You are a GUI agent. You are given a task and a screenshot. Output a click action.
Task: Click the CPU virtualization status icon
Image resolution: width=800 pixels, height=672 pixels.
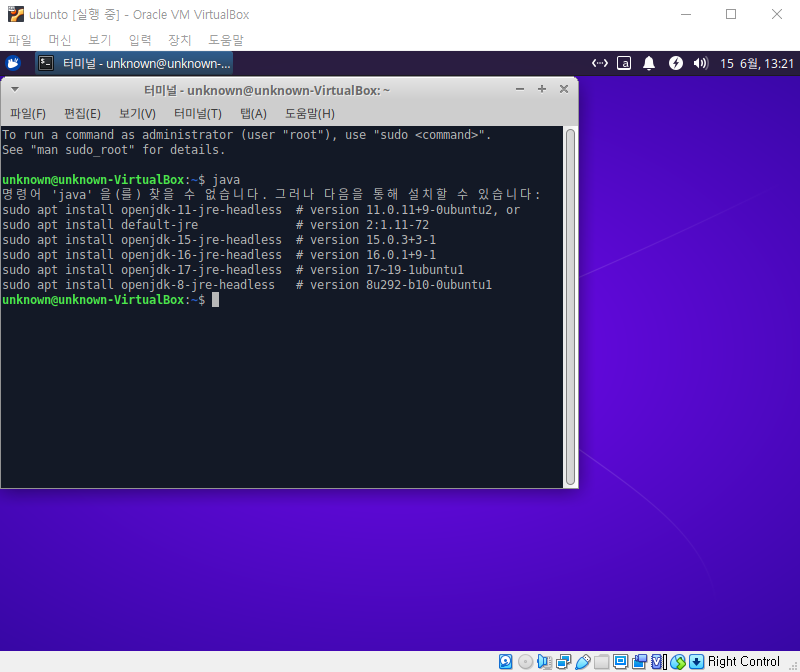(x=659, y=662)
